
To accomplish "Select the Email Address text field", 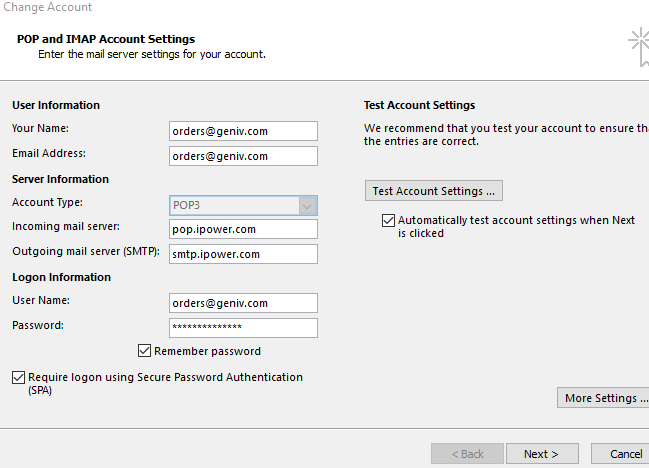I will click(243, 156).
